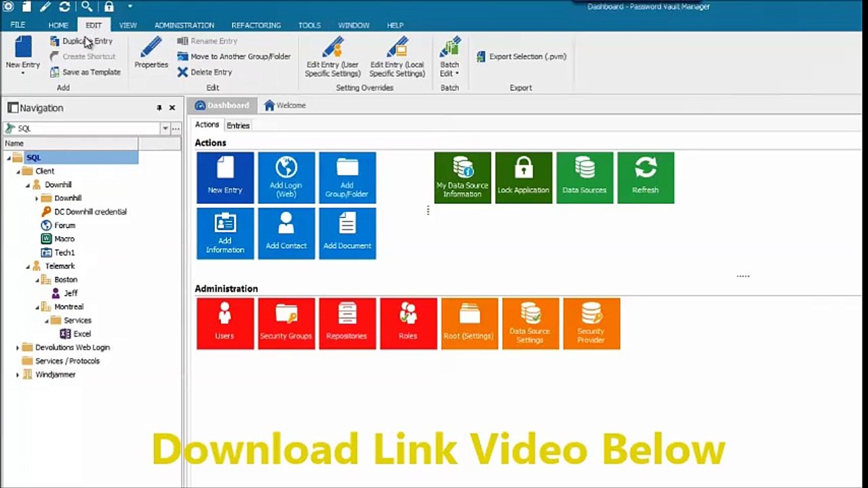The image size is (868, 488).
Task: Click the Add Group/Folder tile
Action: coord(347,178)
